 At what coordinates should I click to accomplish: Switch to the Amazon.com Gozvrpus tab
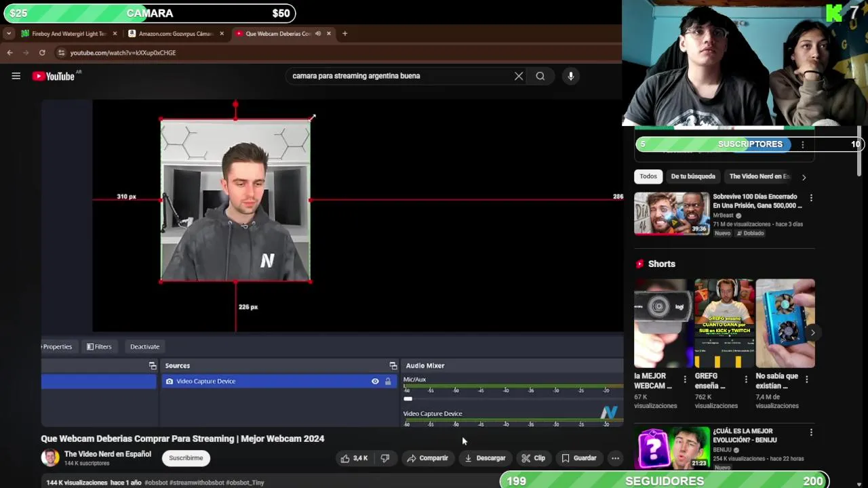coord(176,33)
